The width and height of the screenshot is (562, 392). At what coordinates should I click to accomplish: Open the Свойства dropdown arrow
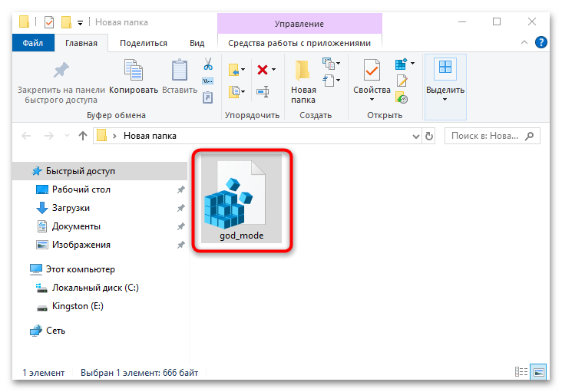point(372,99)
